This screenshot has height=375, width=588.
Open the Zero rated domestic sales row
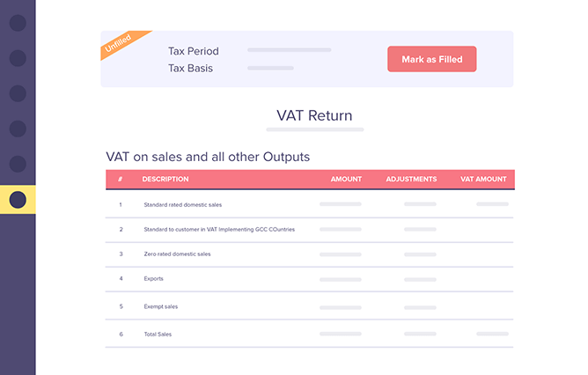pyautogui.click(x=177, y=254)
